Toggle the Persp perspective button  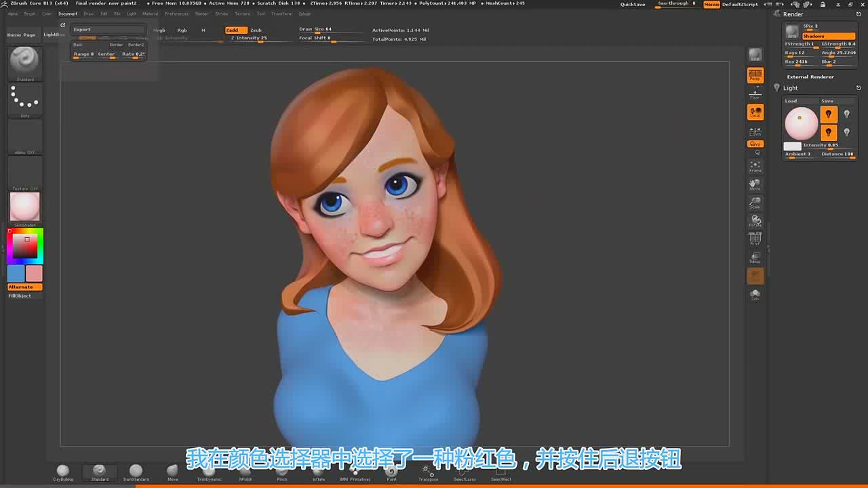755,75
